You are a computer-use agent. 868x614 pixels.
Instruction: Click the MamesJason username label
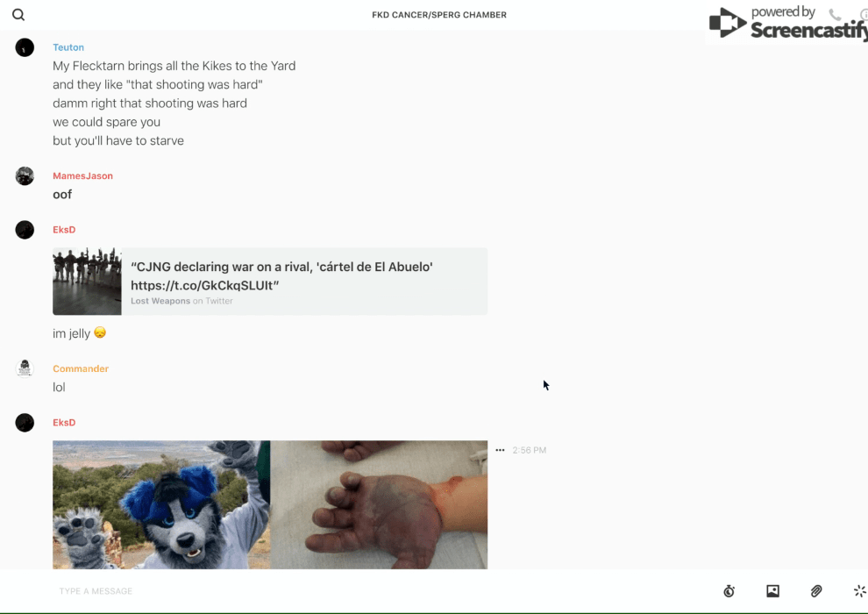click(82, 176)
